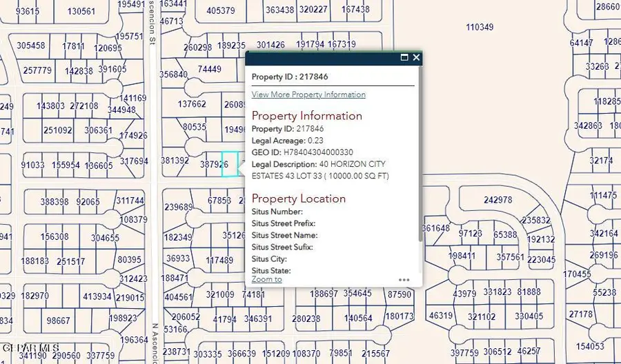Close the property info popup
Image resolution: width=621 pixels, height=364 pixels.
[x=416, y=57]
